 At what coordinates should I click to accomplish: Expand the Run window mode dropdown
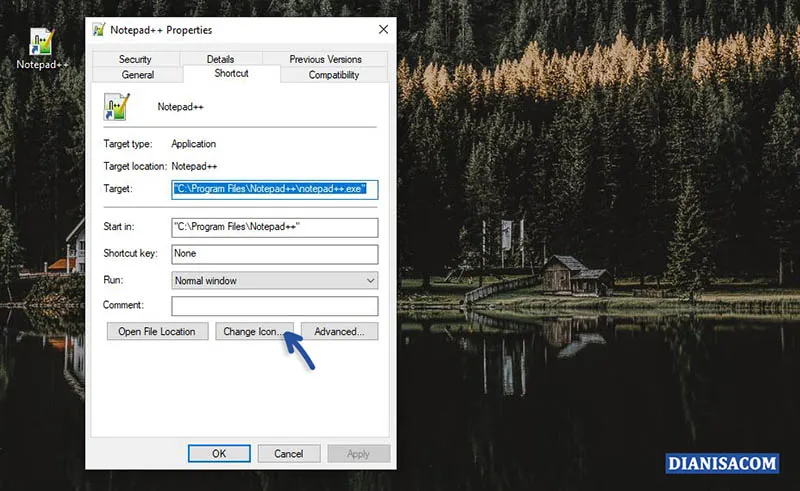(274, 280)
